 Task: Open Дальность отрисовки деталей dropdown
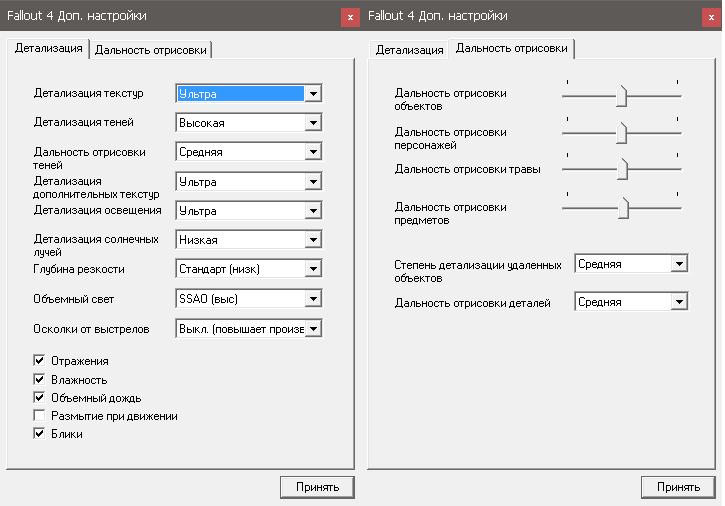[680, 302]
